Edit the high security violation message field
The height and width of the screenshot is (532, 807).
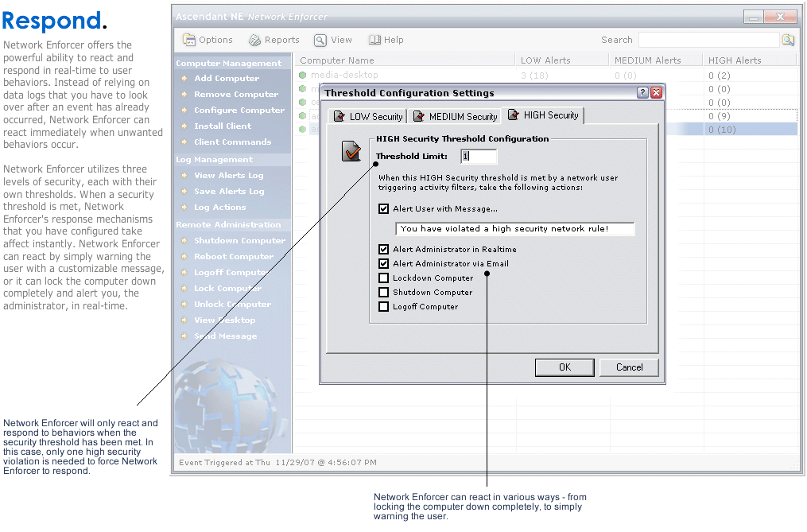click(x=514, y=229)
